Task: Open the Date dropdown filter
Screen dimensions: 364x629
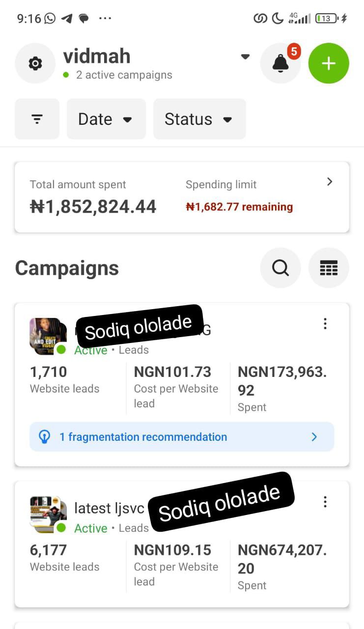Action: click(x=106, y=119)
